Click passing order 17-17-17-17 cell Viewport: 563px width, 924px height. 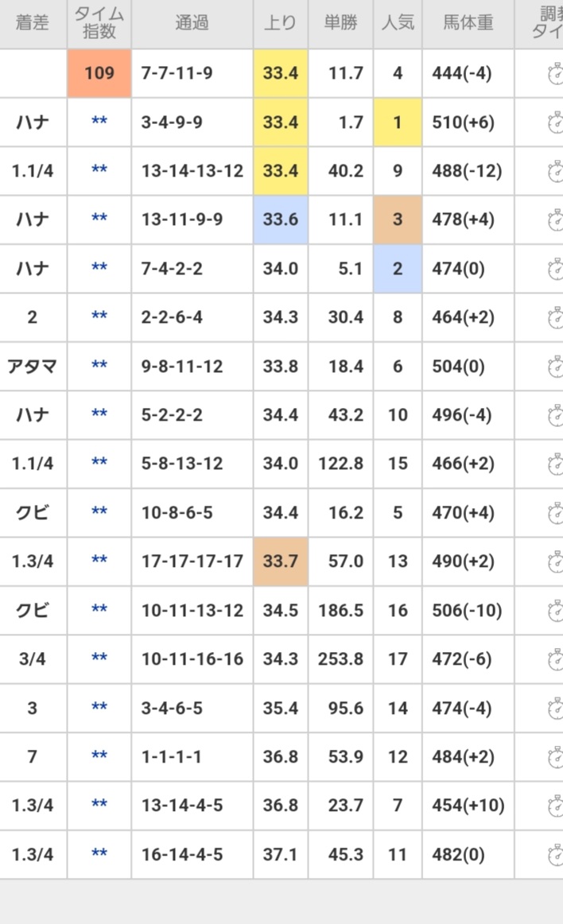(x=192, y=561)
